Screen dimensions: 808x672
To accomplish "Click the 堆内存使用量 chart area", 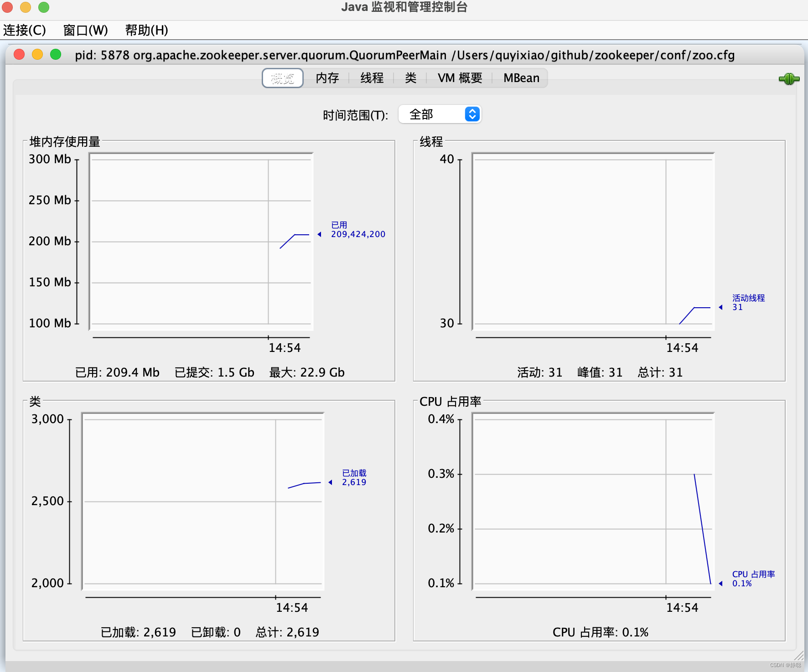I will click(x=201, y=242).
